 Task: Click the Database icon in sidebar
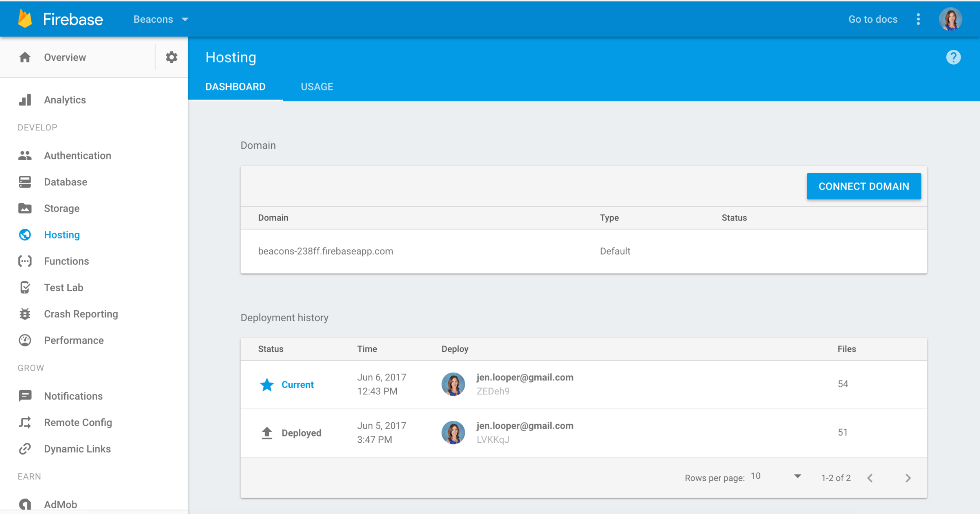click(25, 182)
